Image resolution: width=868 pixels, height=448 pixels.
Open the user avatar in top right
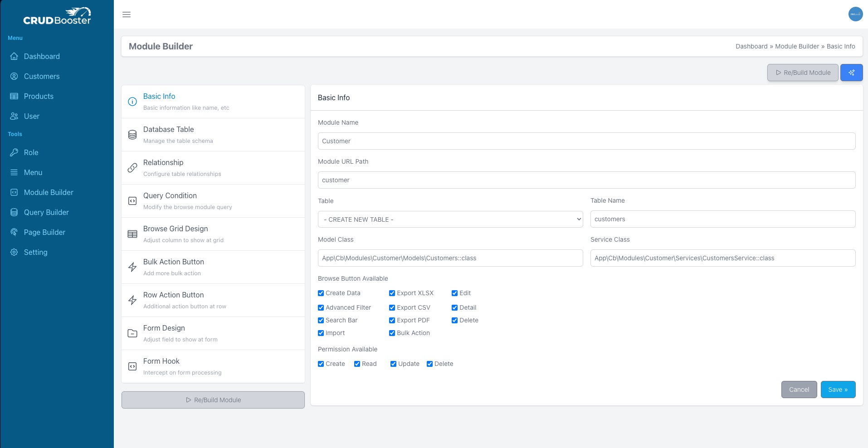855,14
